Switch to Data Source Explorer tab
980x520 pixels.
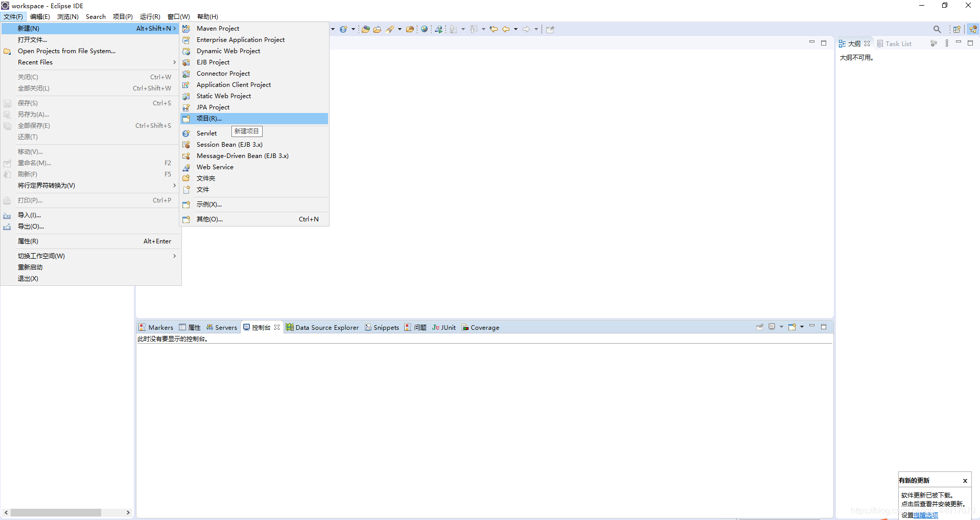click(x=322, y=328)
